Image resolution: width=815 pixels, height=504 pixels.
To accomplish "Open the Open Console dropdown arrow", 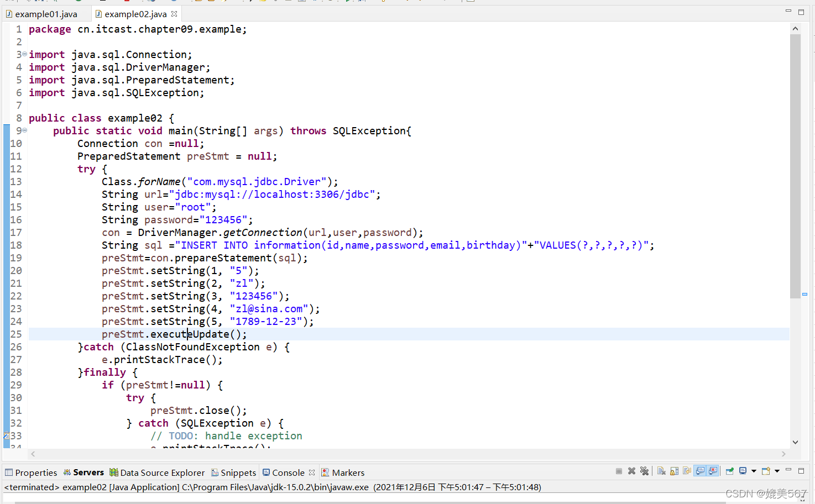I will point(777,470).
